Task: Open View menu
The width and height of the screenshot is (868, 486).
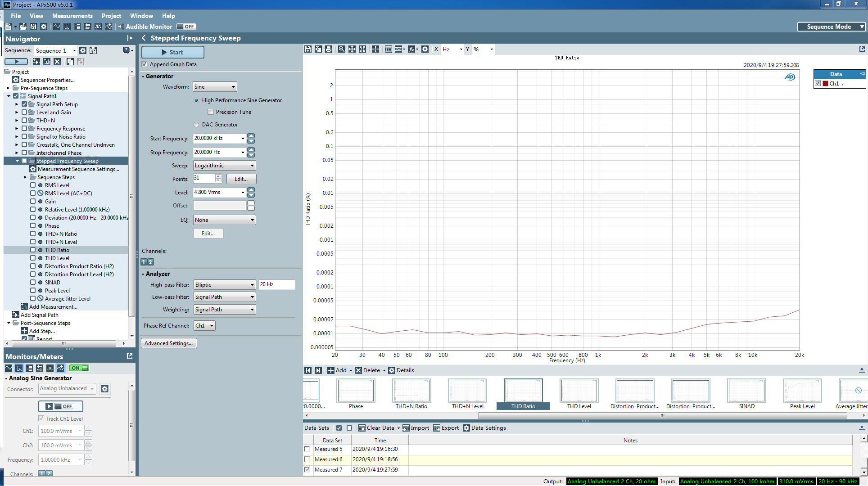Action: [x=36, y=16]
